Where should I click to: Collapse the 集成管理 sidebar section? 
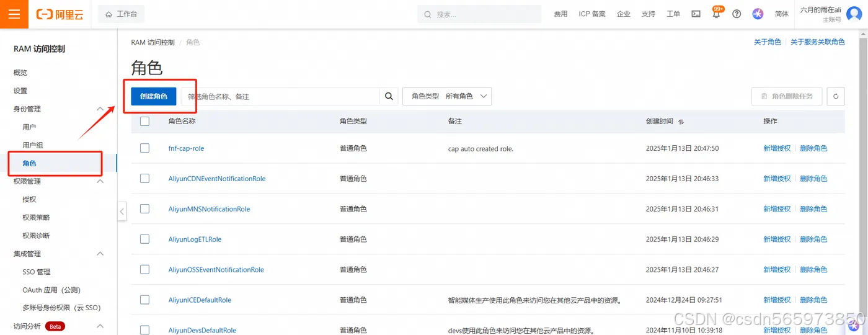(x=100, y=254)
